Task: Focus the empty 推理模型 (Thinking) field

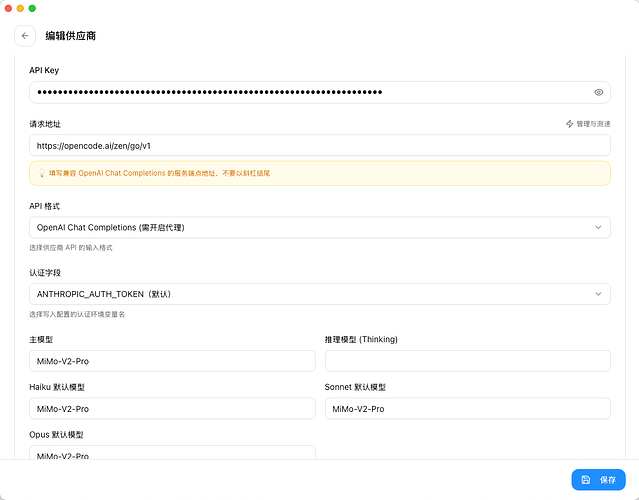Action: [467, 361]
